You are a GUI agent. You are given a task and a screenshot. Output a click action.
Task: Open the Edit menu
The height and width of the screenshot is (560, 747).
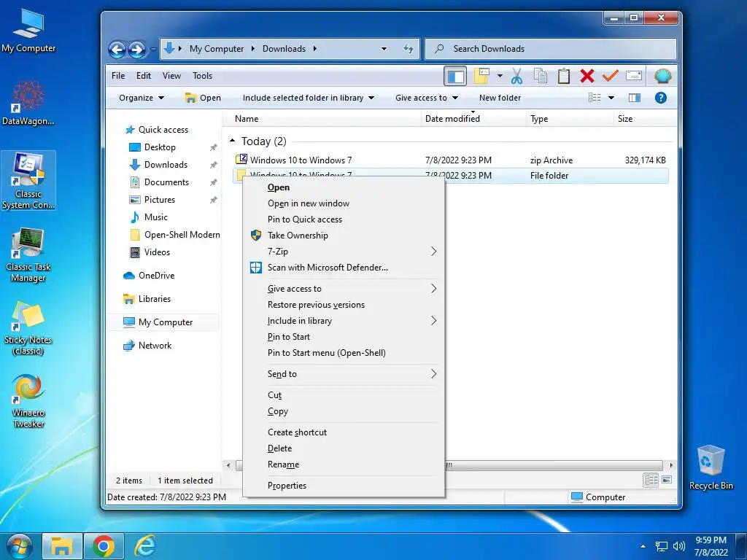point(144,76)
